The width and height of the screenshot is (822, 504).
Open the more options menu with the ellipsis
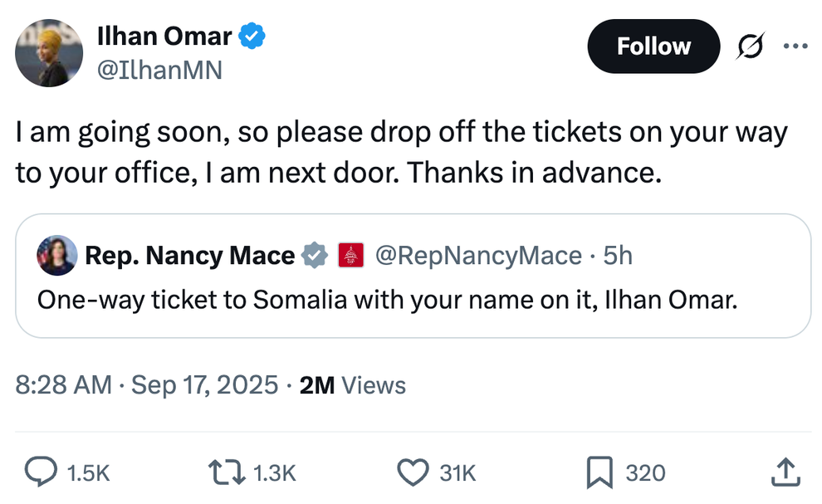pyautogui.click(x=795, y=46)
